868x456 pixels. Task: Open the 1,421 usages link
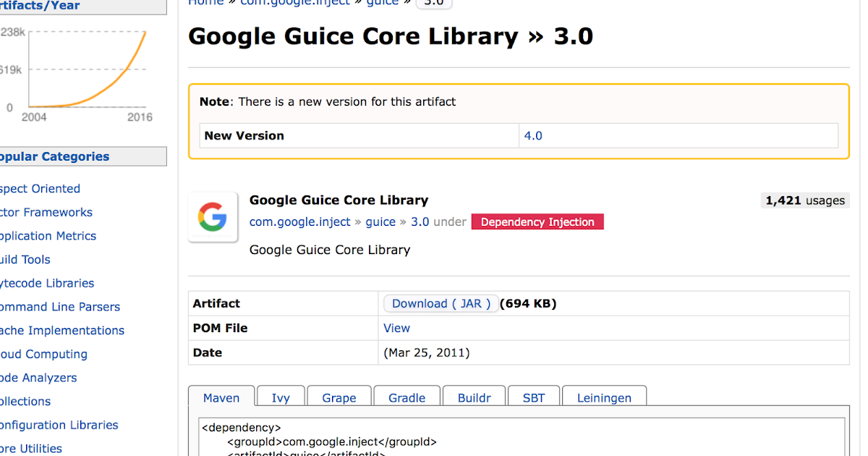click(x=805, y=200)
